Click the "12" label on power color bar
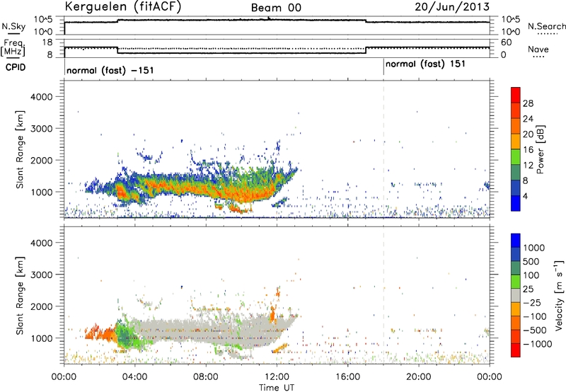The image size is (566, 392). pos(528,166)
